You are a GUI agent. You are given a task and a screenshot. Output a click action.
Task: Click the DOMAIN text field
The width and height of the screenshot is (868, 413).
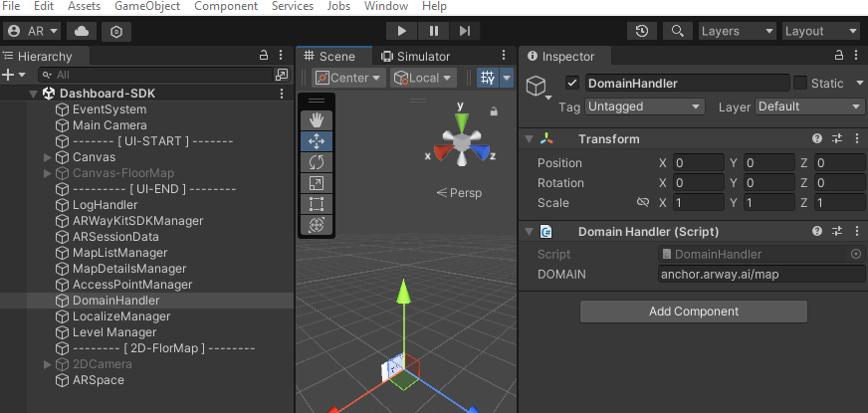[760, 275]
